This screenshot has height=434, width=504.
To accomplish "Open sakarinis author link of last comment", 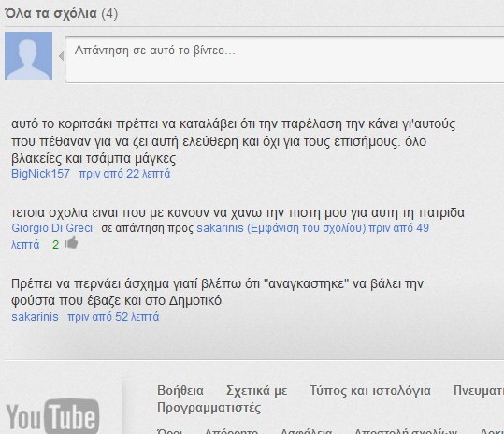I will click(x=35, y=317).
